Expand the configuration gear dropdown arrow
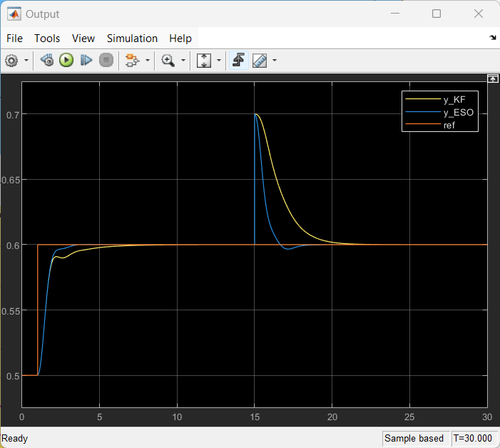Screen dimensions: 500x448 [x=26, y=61]
